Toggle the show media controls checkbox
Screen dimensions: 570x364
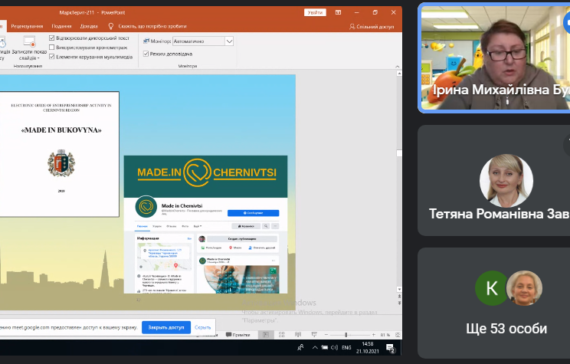click(x=52, y=57)
